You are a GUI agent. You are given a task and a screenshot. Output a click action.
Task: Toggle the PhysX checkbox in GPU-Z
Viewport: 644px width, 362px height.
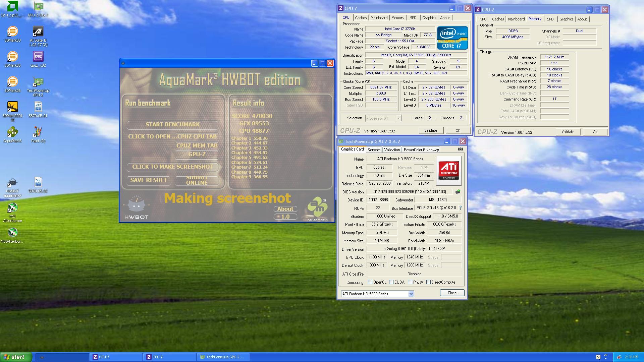(x=410, y=282)
